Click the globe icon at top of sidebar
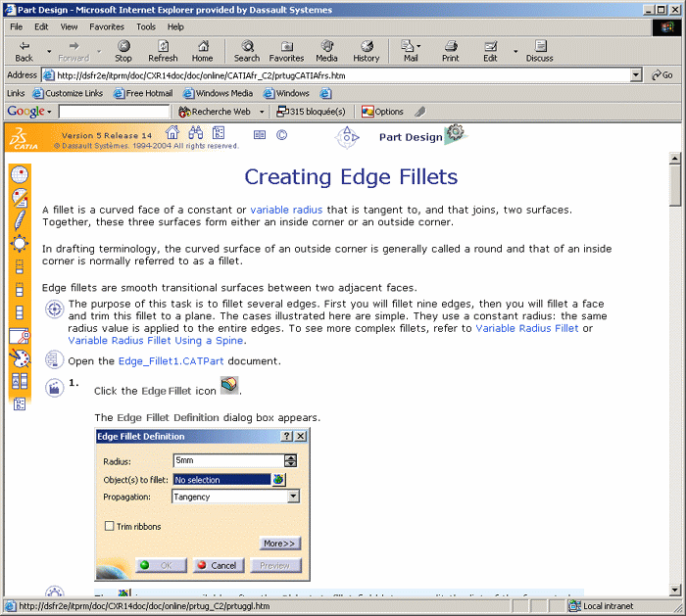686x616 pixels. click(x=20, y=175)
